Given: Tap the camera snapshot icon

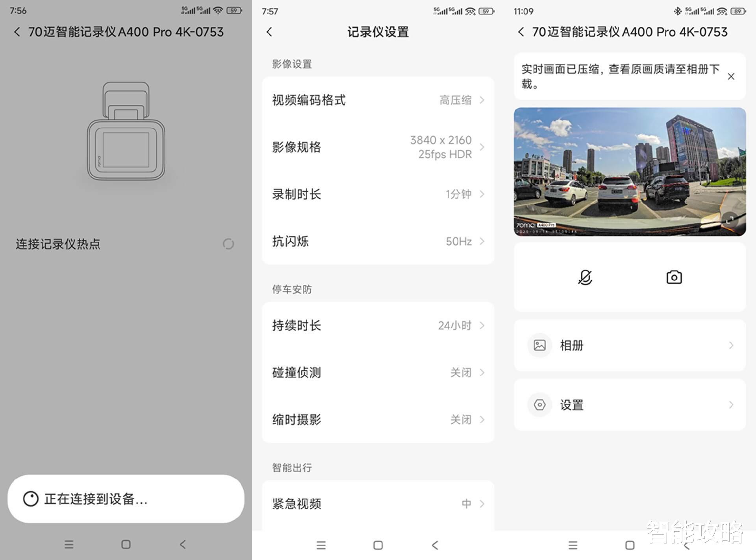Looking at the screenshot, I should (x=674, y=277).
